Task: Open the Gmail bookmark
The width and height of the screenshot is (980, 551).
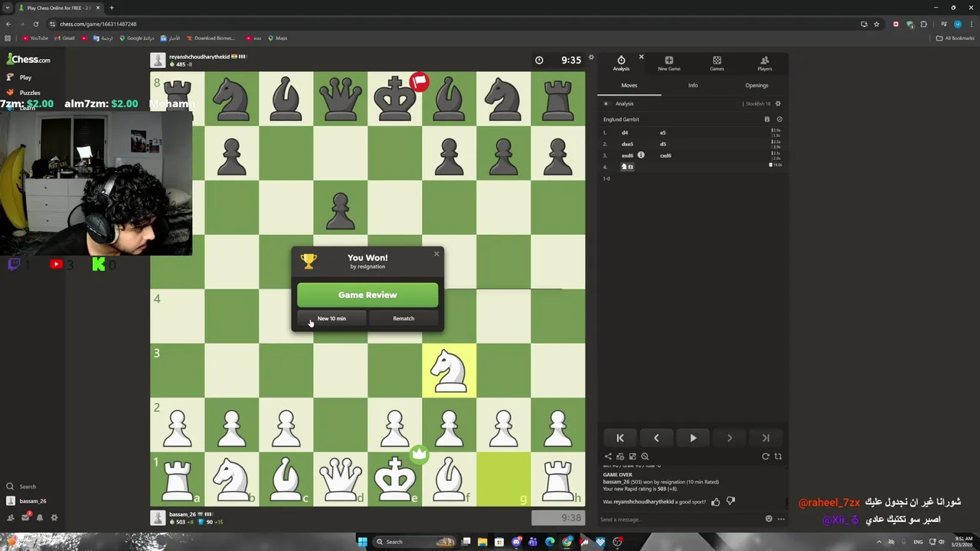Action: point(65,38)
